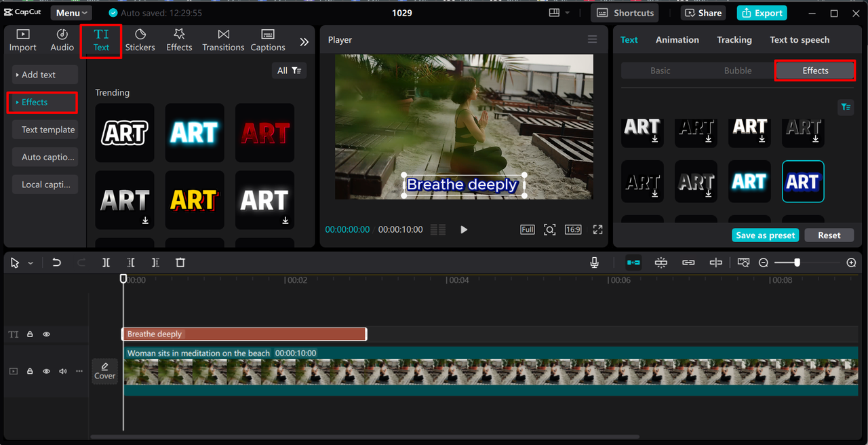Expand player to fullscreen with arrows icon

[597, 230]
